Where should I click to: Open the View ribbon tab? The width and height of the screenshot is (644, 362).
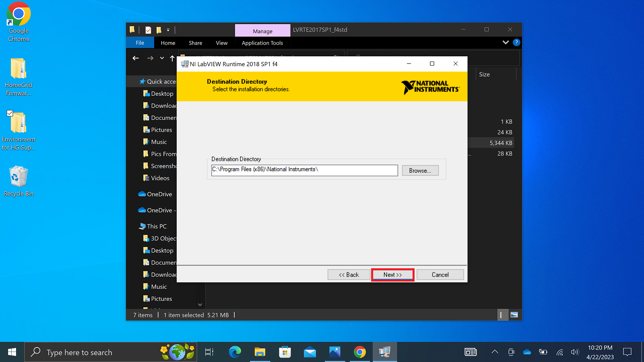(x=221, y=43)
